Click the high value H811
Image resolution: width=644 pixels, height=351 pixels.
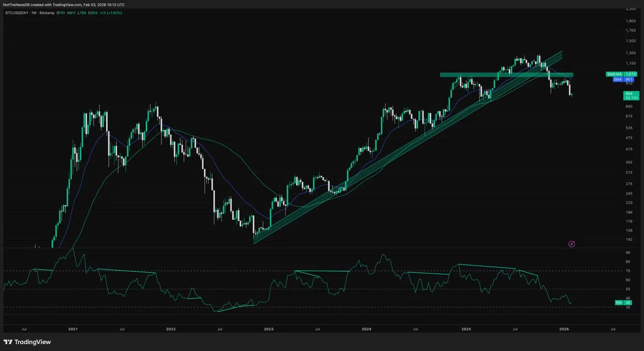click(x=72, y=13)
